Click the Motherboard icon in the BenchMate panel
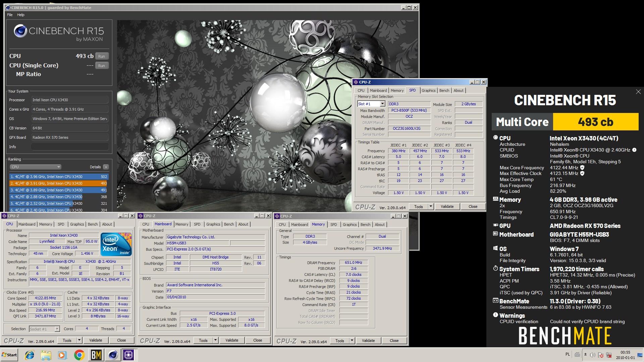Viewport: 644px width, 362px height. [495, 234]
